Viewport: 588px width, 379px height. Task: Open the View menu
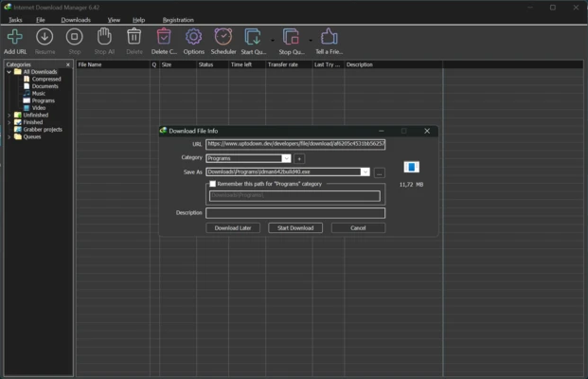coord(114,20)
